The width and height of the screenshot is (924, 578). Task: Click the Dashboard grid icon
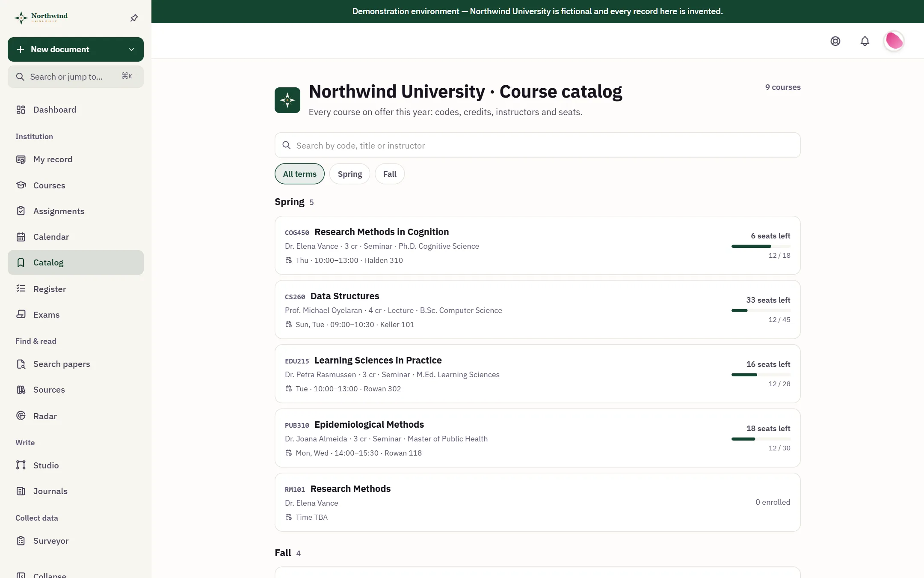point(21,110)
